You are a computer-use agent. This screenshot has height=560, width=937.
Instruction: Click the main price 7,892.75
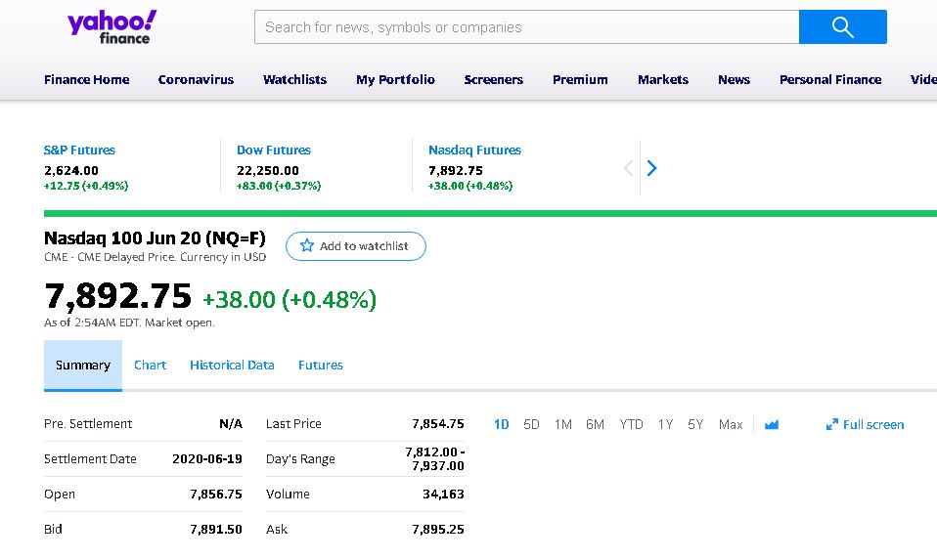117,295
